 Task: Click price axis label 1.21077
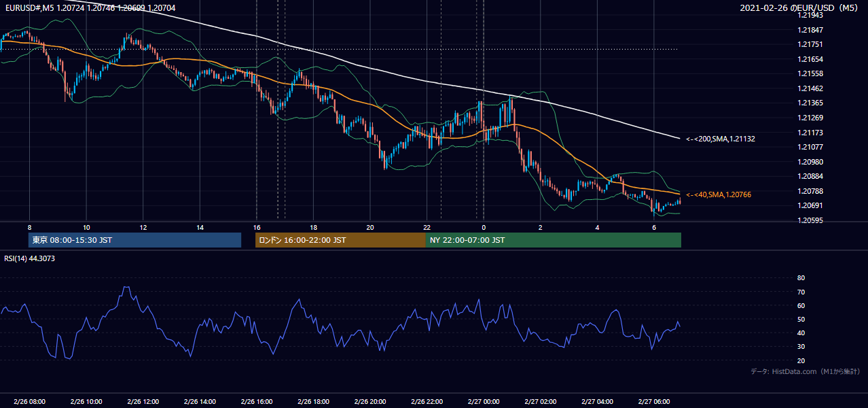coord(810,147)
